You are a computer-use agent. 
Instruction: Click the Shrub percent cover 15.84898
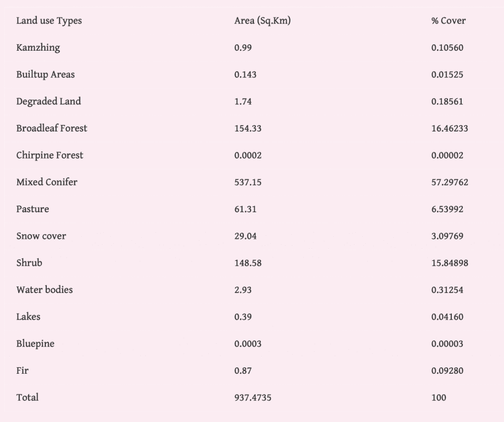pyautogui.click(x=449, y=263)
